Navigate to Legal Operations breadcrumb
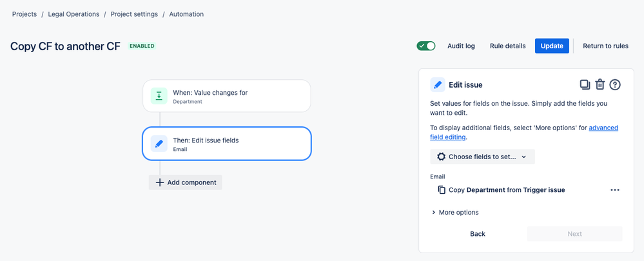 73,14
